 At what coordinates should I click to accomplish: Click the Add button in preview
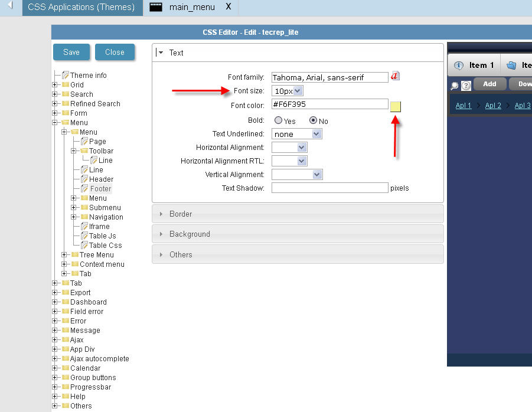click(489, 84)
